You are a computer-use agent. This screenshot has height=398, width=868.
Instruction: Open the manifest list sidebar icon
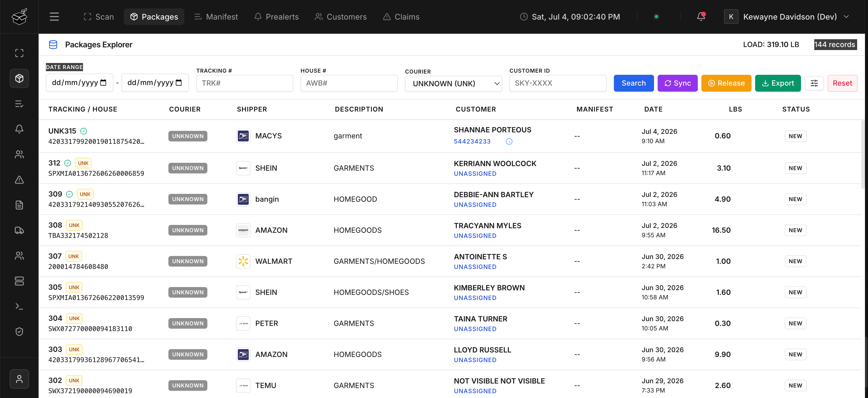click(19, 104)
